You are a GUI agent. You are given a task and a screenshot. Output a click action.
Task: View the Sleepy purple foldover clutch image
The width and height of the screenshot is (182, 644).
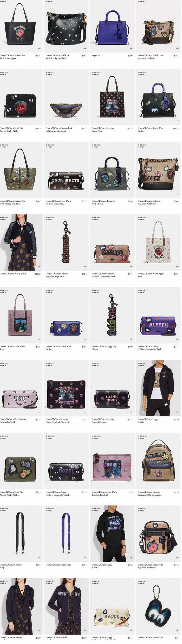pyautogui.click(x=158, y=316)
